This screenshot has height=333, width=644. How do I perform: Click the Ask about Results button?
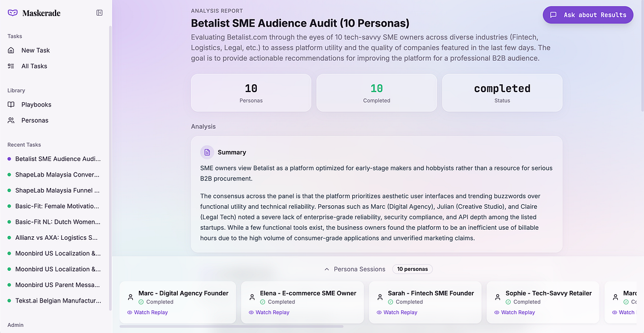588,15
